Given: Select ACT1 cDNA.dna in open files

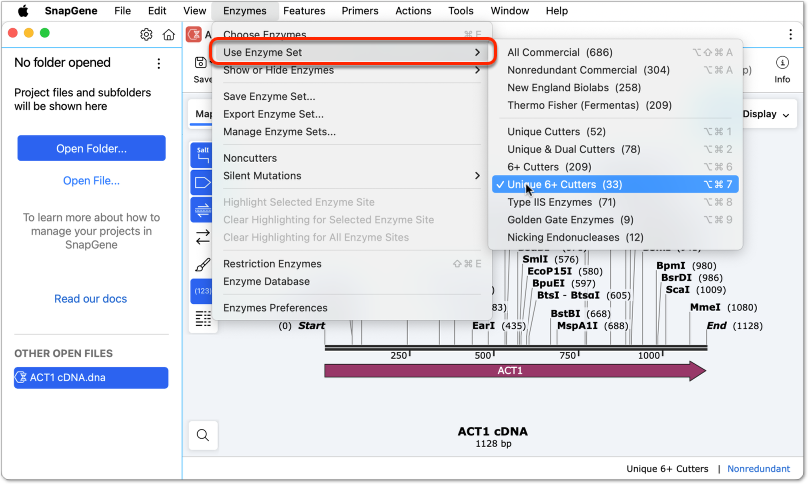Looking at the screenshot, I should 91,378.
